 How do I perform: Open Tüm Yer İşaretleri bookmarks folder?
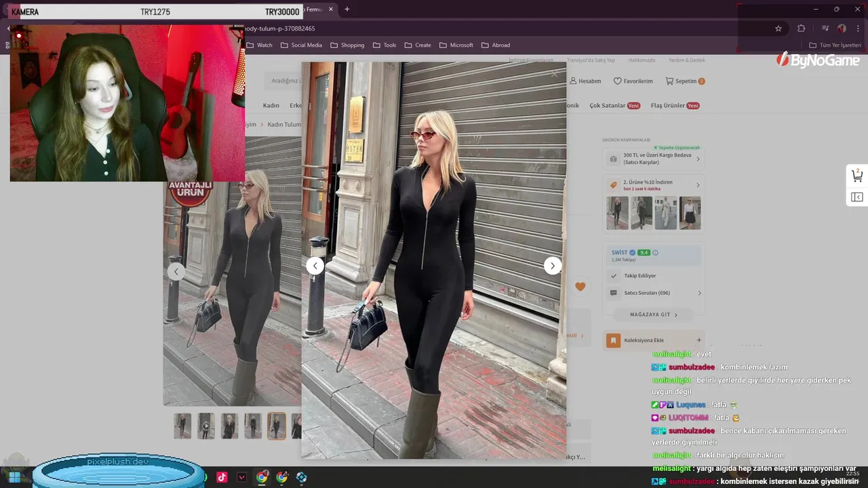835,45
